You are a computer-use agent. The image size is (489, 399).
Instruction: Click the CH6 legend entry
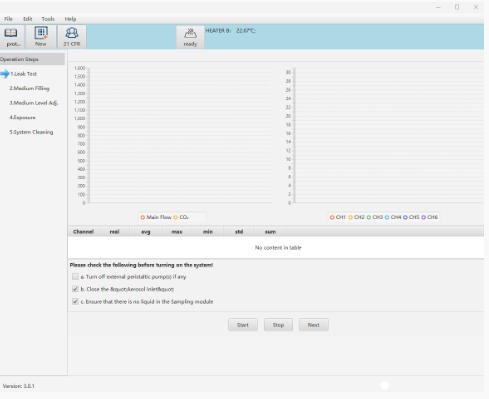[x=430, y=217]
